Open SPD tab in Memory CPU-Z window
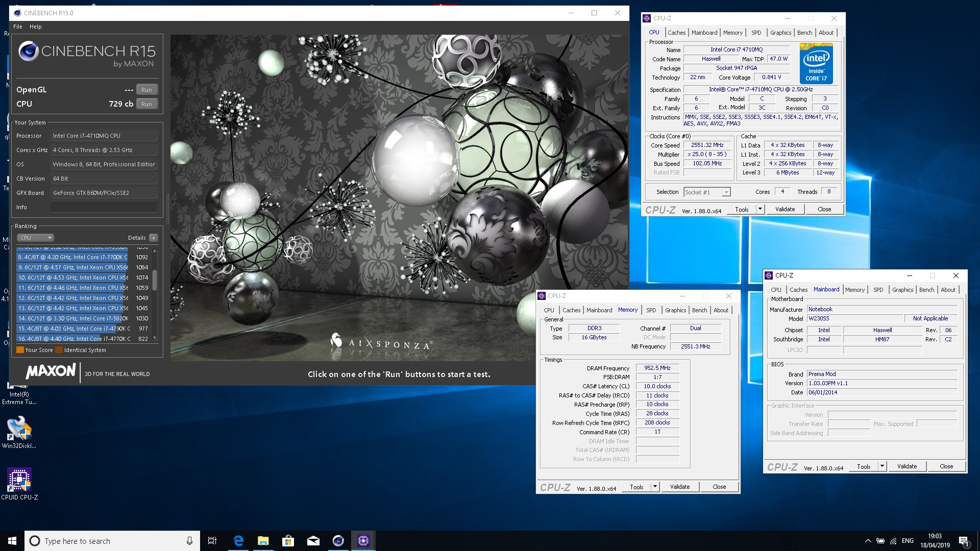This screenshot has height=551, width=980. click(651, 310)
